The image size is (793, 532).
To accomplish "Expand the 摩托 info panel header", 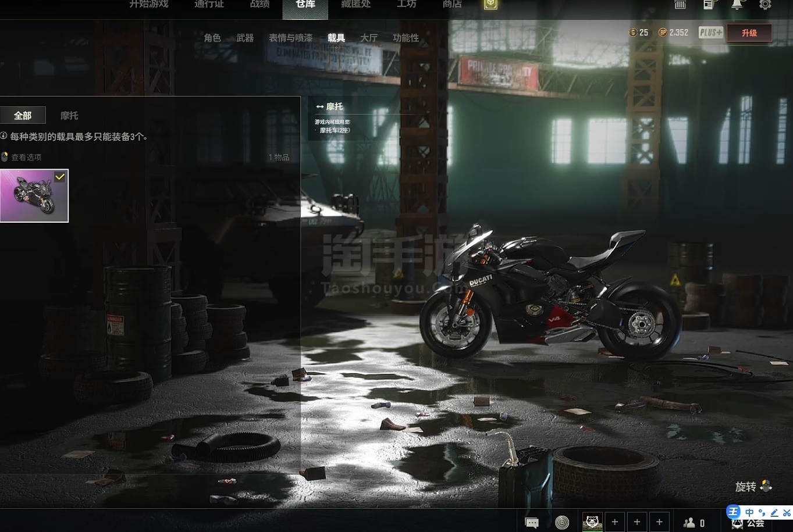I will pyautogui.click(x=329, y=107).
